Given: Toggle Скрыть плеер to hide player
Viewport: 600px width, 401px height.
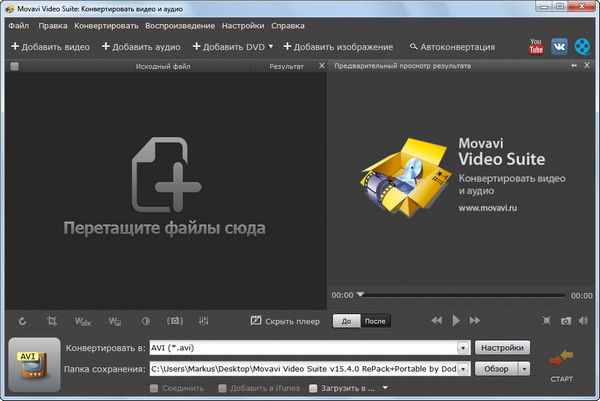Looking at the screenshot, I should pos(285,321).
